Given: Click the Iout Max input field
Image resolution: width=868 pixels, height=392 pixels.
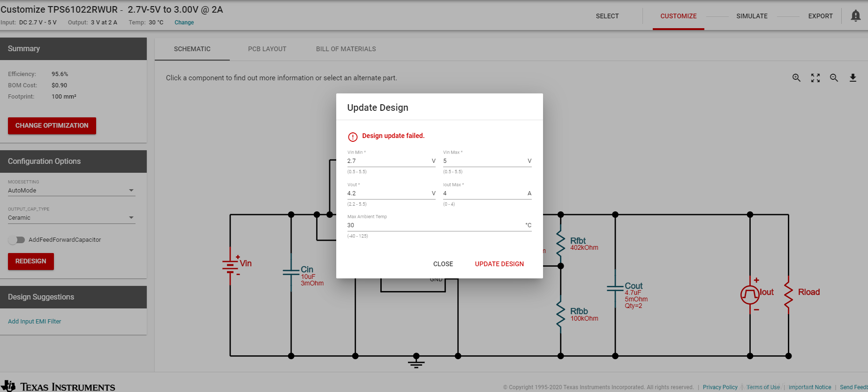Looking at the screenshot, I should pos(487,193).
